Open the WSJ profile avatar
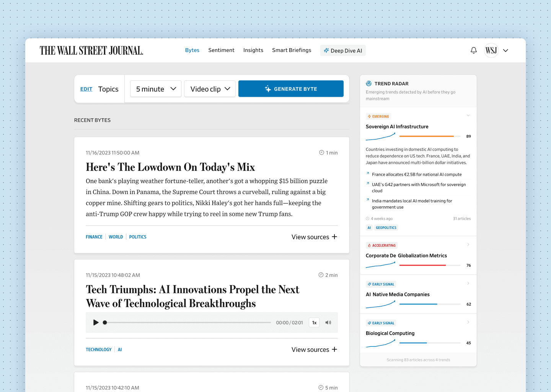Image resolution: width=551 pixels, height=392 pixels. pos(491,51)
